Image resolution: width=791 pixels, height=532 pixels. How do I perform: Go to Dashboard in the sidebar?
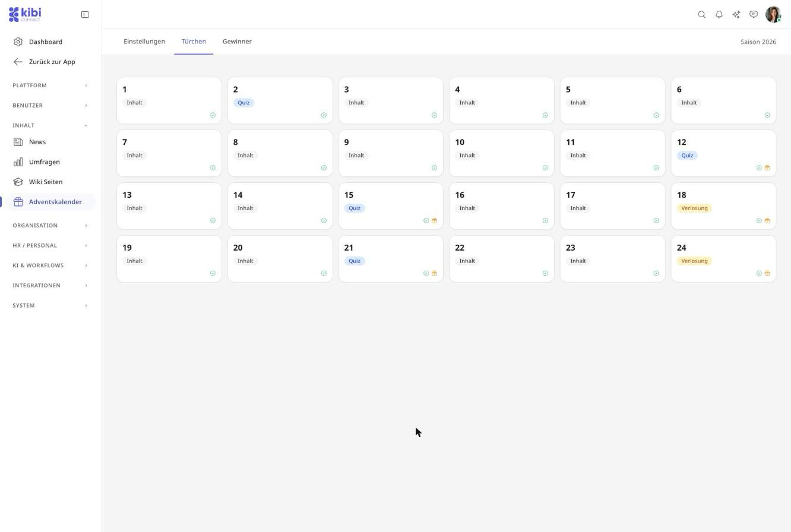[x=51, y=42]
